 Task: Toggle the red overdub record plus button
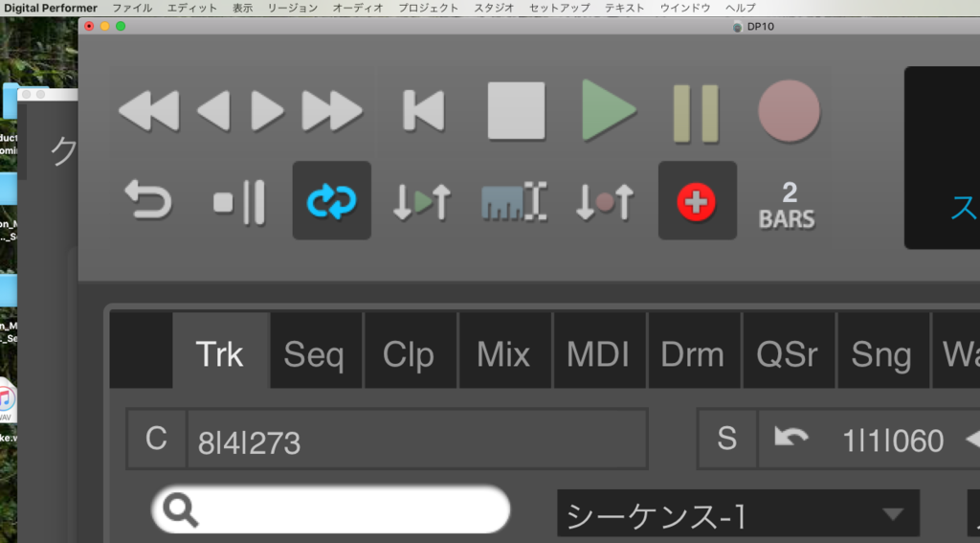(x=698, y=200)
